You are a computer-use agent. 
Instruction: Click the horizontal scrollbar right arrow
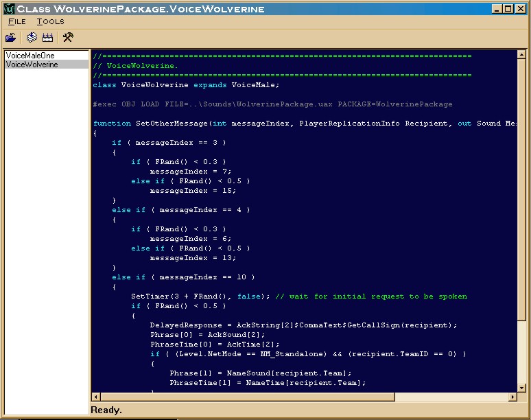512,397
